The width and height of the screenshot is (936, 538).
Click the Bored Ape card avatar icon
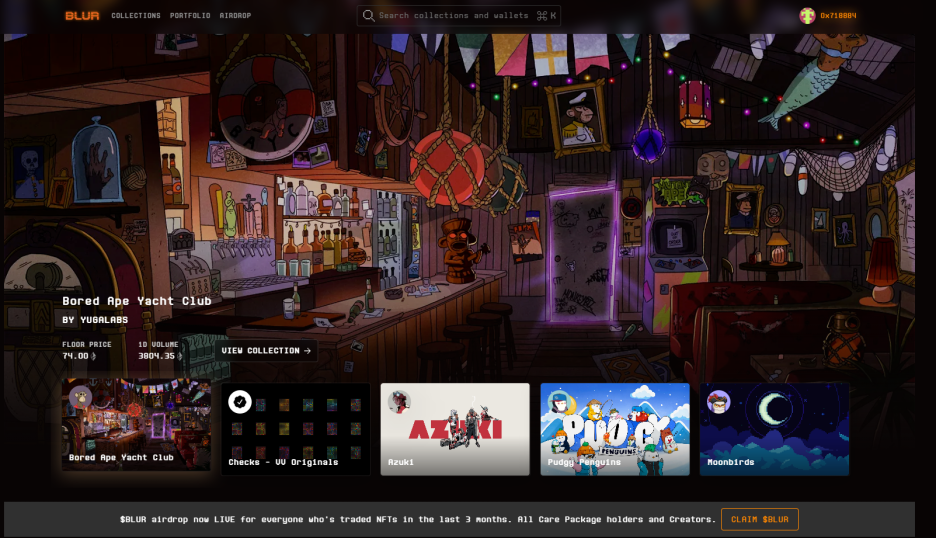click(x=80, y=397)
